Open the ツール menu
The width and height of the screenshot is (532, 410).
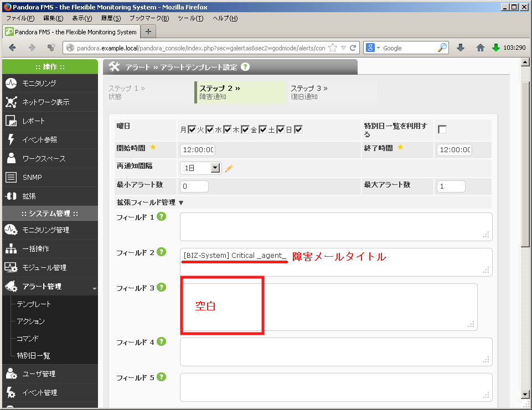[x=190, y=18]
